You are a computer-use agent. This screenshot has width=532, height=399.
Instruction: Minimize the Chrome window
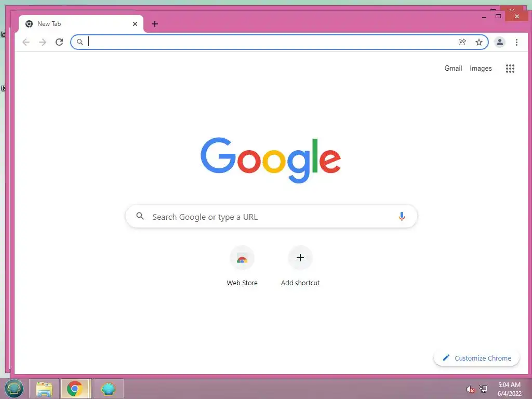click(484, 16)
